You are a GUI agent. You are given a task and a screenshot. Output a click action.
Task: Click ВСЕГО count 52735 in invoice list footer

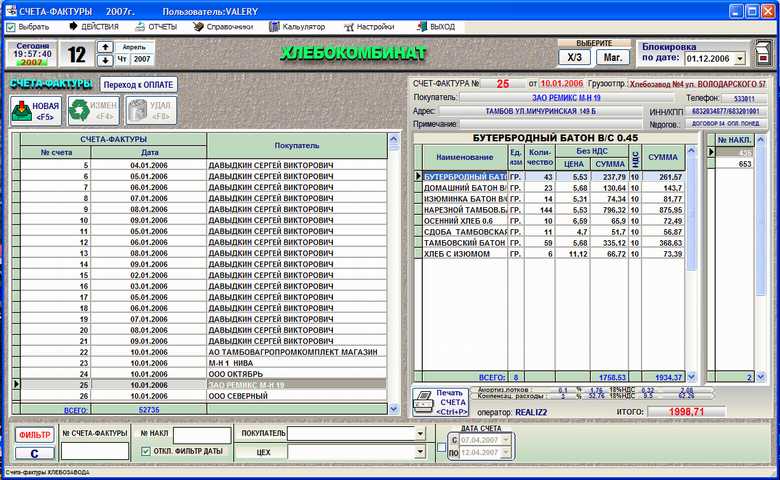pyautogui.click(x=149, y=410)
